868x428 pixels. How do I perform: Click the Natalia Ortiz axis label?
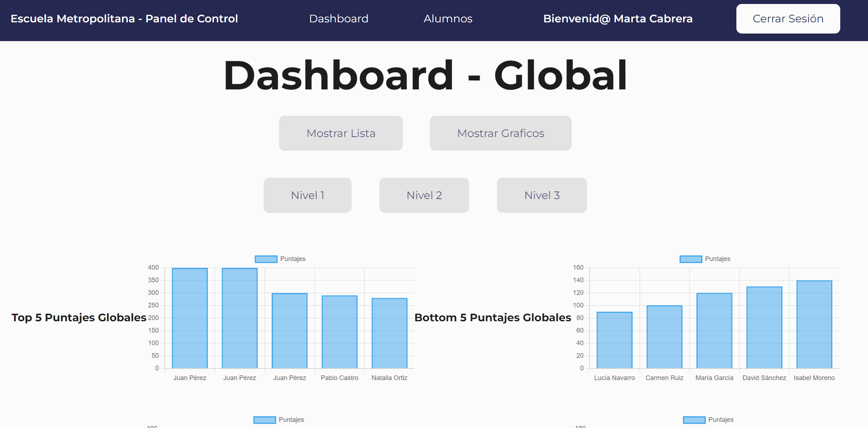tap(389, 378)
